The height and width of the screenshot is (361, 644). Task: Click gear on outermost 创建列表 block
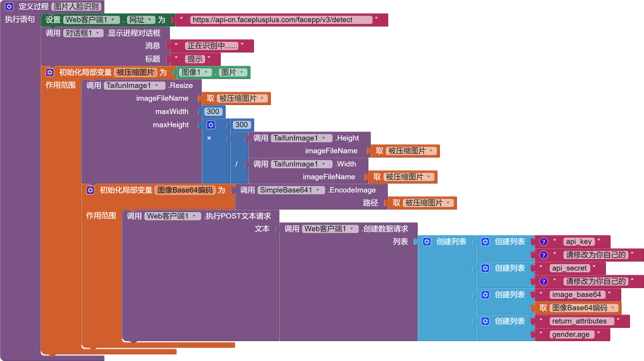pos(427,242)
